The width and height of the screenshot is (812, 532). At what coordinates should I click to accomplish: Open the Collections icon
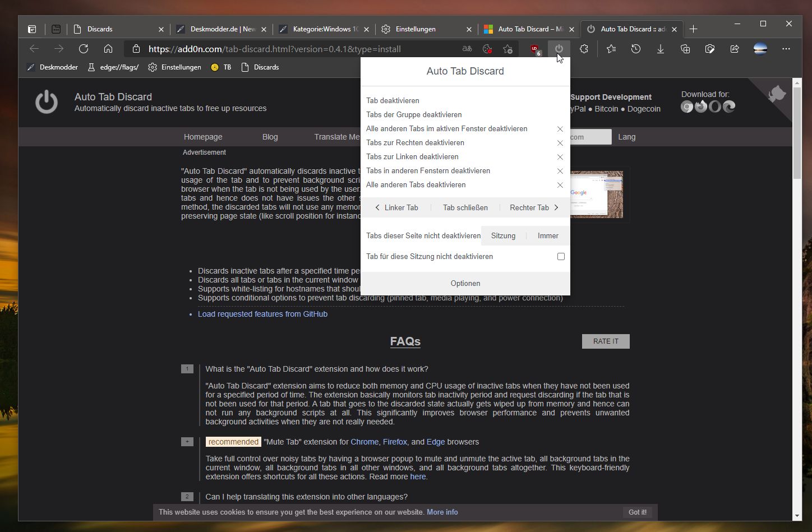pos(685,49)
